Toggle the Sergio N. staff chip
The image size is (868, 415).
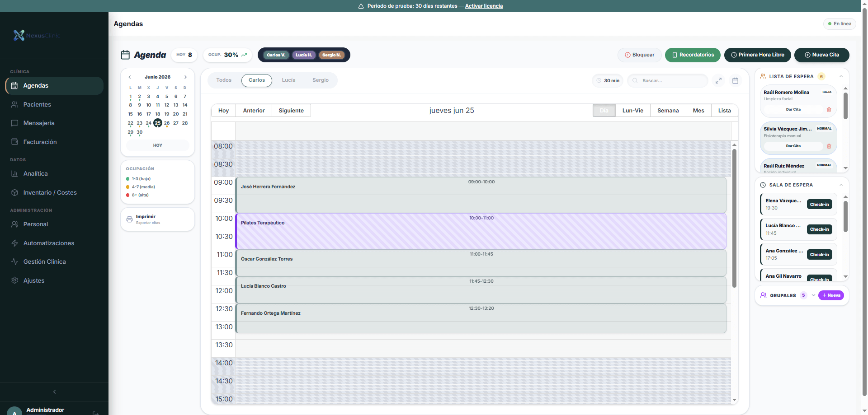[x=331, y=55]
